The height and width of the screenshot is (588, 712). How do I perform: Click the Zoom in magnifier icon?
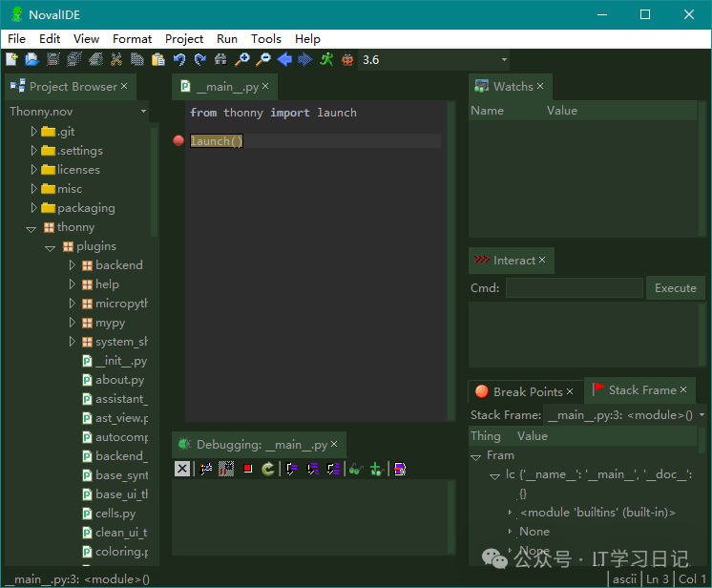point(242,59)
